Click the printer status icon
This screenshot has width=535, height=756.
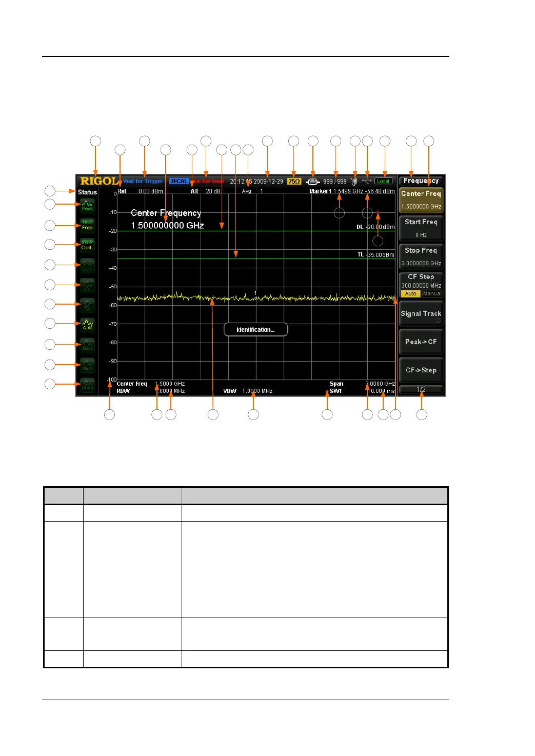[313, 181]
